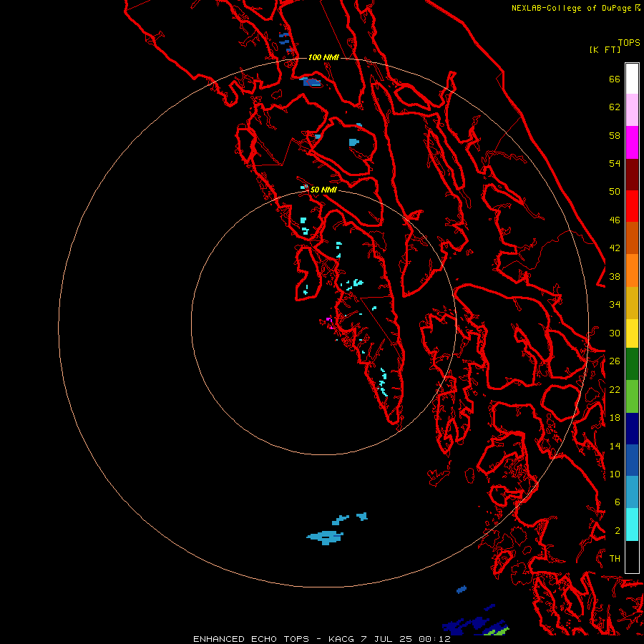This screenshot has width=644, height=644.
Task: Click the white 66 kft legend swatch
Action: click(632, 79)
